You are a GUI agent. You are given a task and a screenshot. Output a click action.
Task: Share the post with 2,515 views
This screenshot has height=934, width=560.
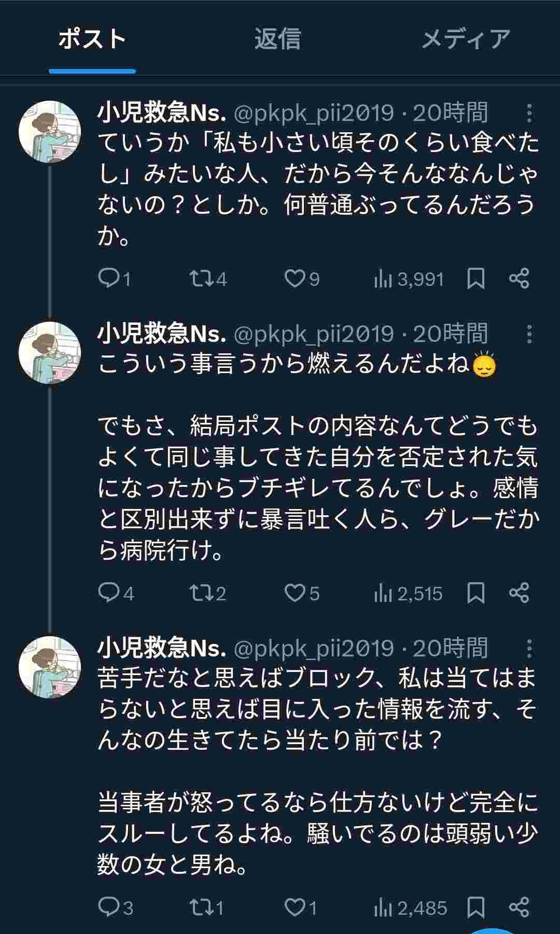[519, 593]
